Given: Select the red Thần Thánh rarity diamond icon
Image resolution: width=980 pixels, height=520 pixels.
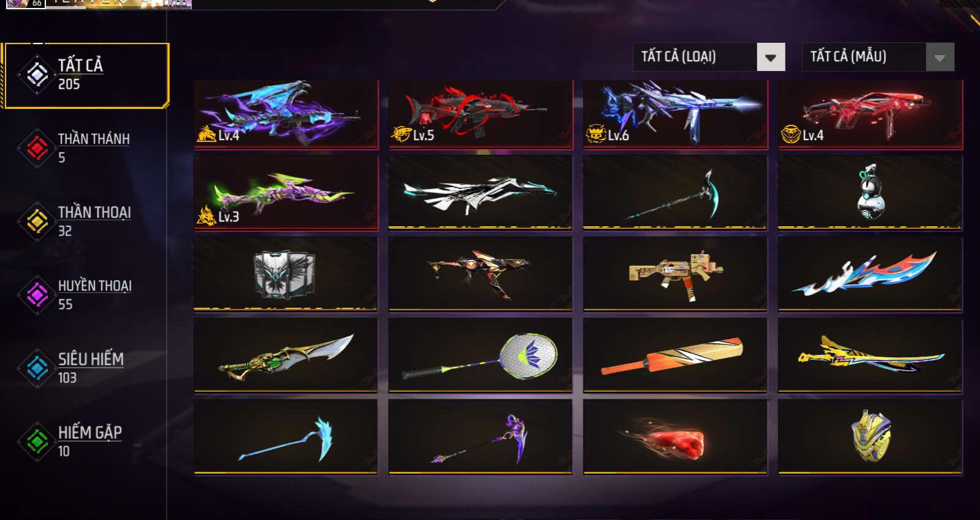Looking at the screenshot, I should 37,147.
